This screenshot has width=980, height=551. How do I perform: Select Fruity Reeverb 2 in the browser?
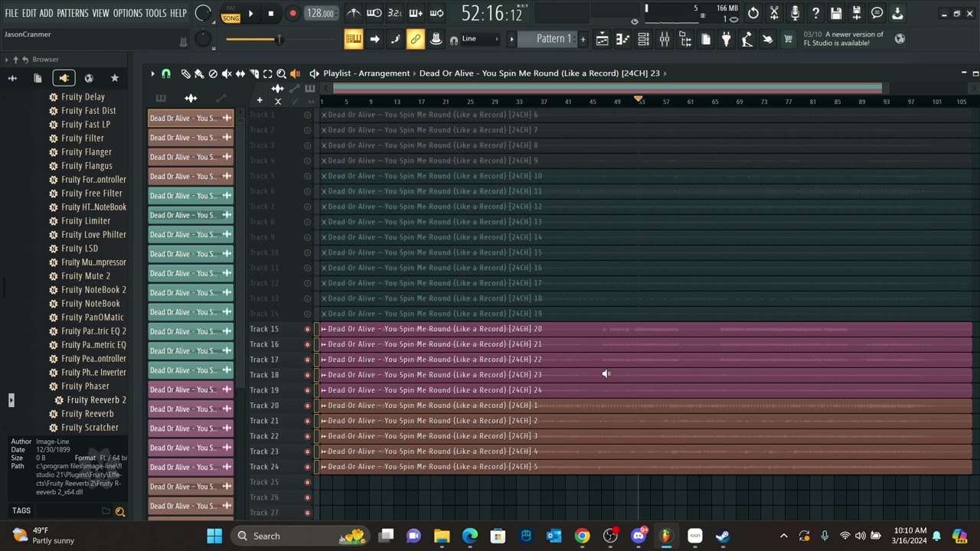(x=96, y=400)
